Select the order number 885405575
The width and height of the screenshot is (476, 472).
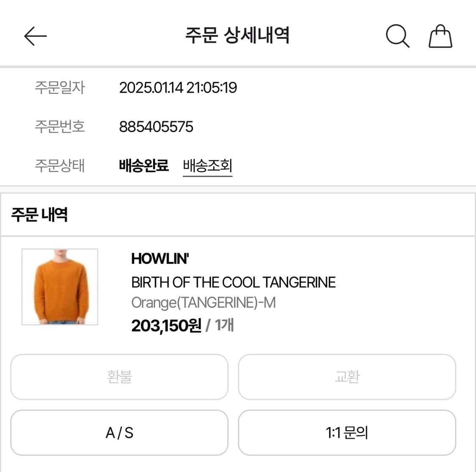point(156,126)
